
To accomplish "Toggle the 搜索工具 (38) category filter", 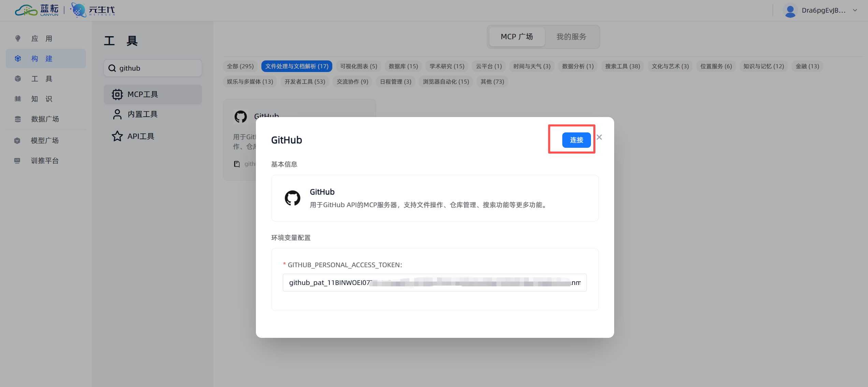I will (x=622, y=66).
